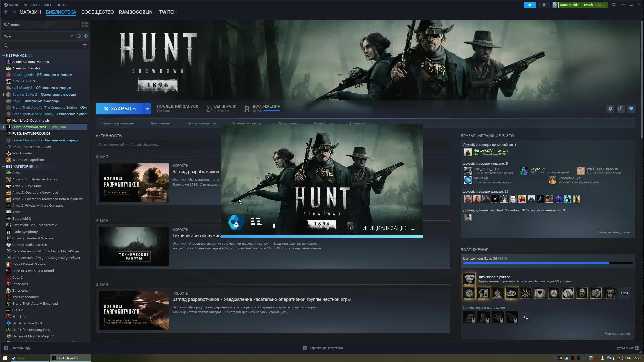The width and height of the screenshot is (644, 362).
Task: Open the Steam menu
Action: tap(13, 5)
